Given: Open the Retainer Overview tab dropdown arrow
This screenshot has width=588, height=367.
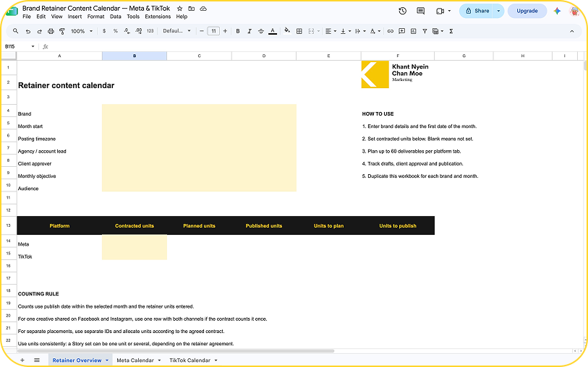Looking at the screenshot, I should coord(107,360).
